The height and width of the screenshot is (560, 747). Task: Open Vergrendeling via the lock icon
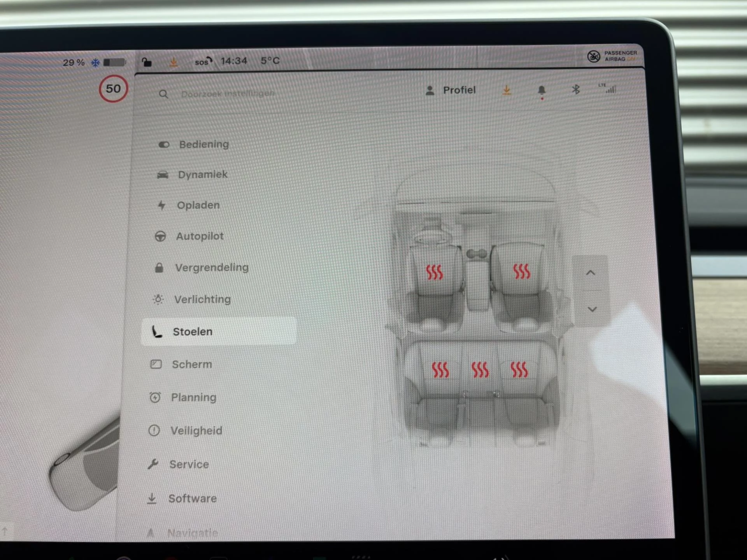[160, 267]
